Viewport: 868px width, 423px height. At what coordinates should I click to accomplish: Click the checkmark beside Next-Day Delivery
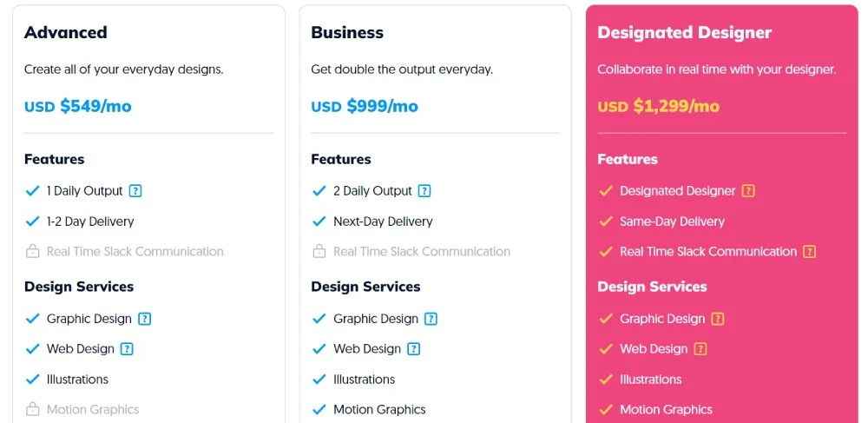pos(319,221)
